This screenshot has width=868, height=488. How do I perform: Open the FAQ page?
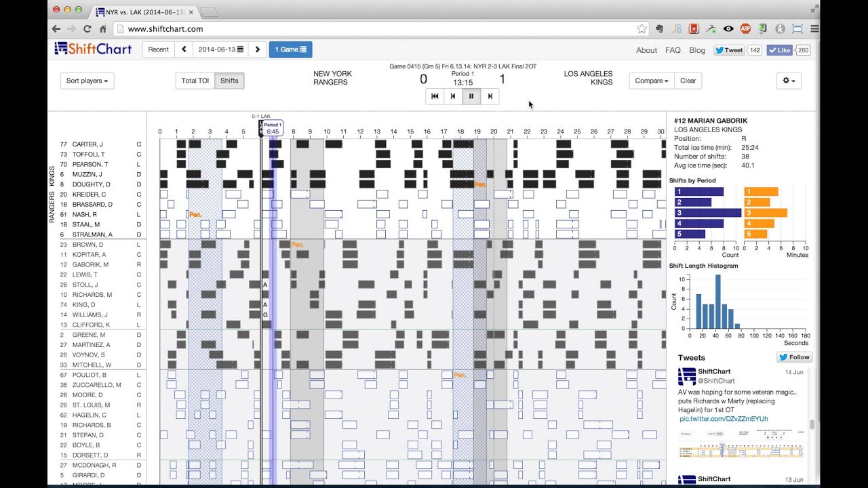(673, 50)
